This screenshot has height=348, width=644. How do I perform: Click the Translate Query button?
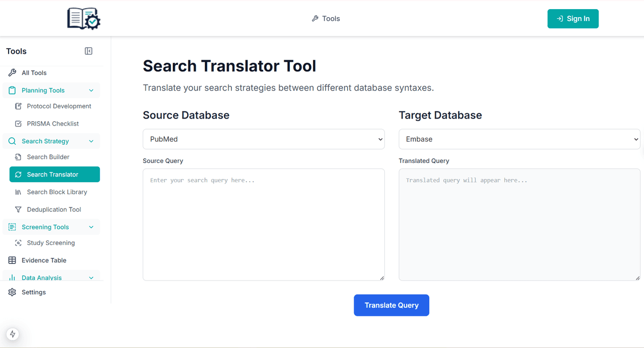point(391,305)
